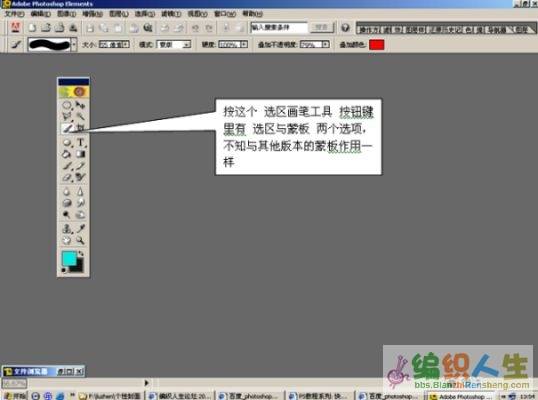Select the Elliptical Marquee tool

(x=67, y=105)
